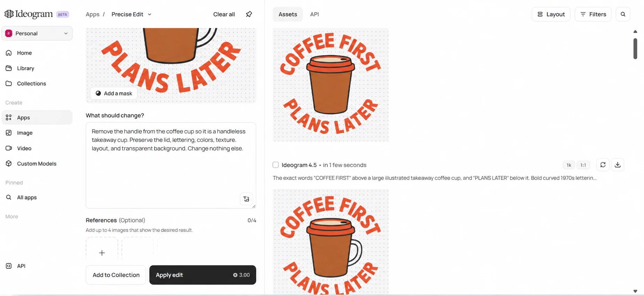Screen dimensions: 644x296
Task: Search assets with the magnifier button
Action: coord(623,14)
